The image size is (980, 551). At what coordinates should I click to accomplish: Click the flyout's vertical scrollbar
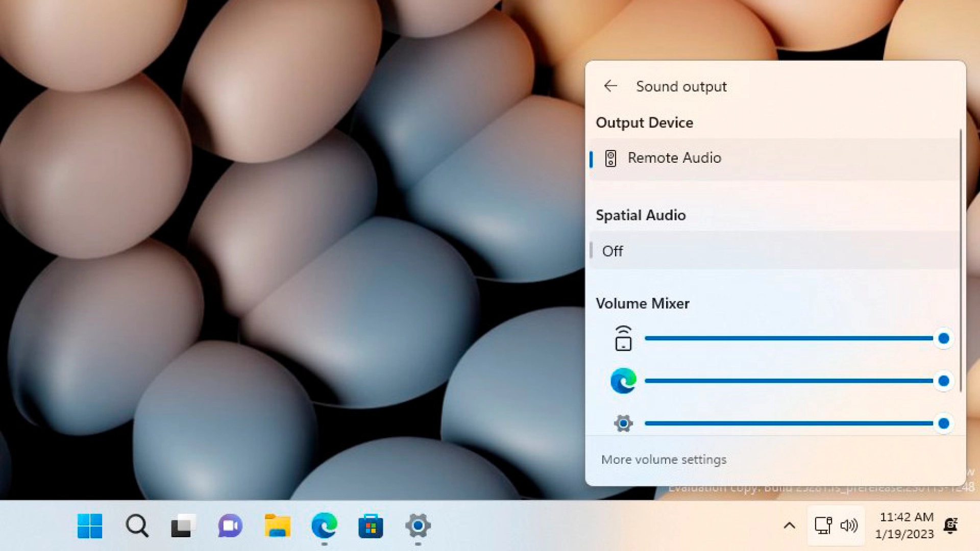[x=961, y=260]
